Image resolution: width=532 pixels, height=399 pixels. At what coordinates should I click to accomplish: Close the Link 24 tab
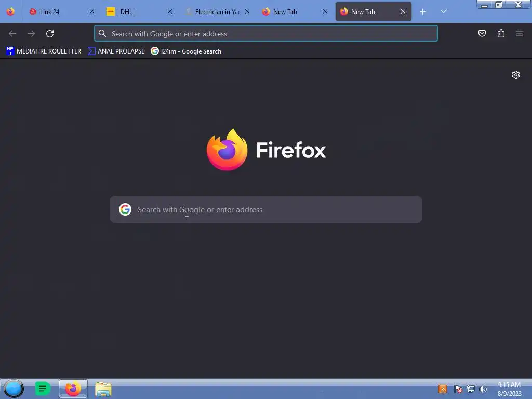point(91,11)
